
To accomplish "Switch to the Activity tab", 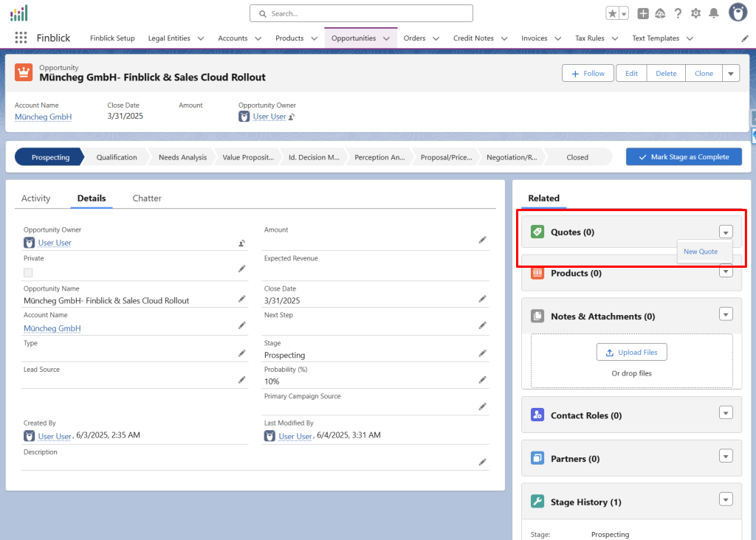I will [35, 198].
